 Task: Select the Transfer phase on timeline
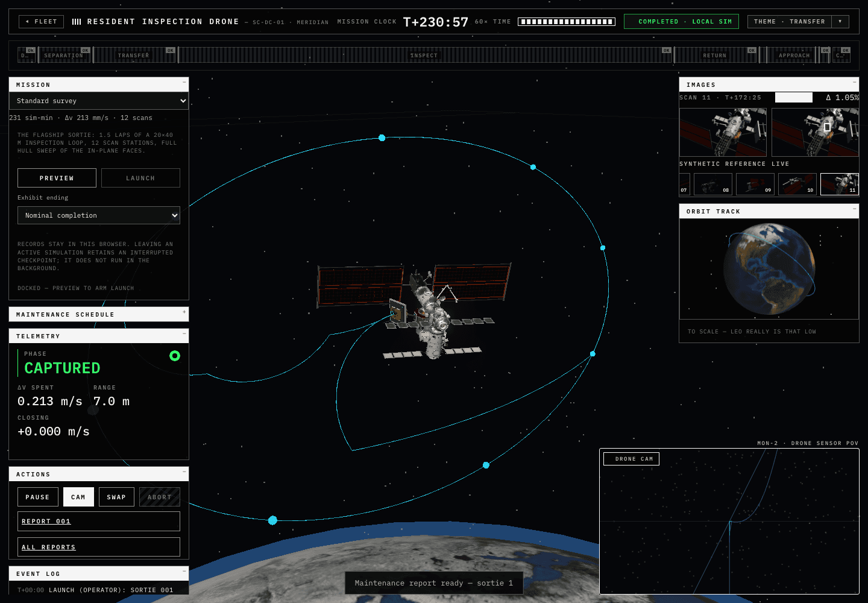(134, 55)
